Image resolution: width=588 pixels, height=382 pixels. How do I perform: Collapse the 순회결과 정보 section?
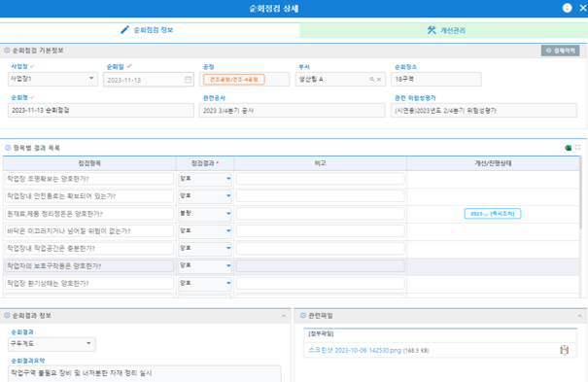pos(284,316)
